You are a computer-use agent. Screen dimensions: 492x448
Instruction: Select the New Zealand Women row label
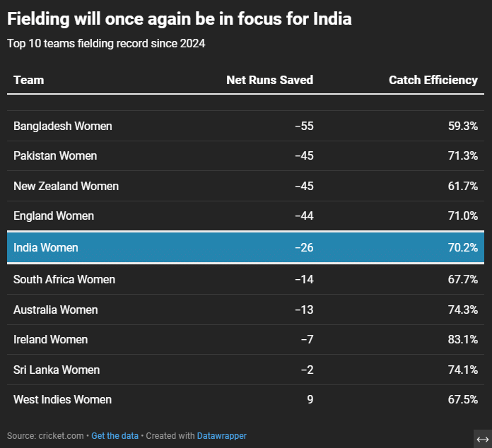click(66, 186)
